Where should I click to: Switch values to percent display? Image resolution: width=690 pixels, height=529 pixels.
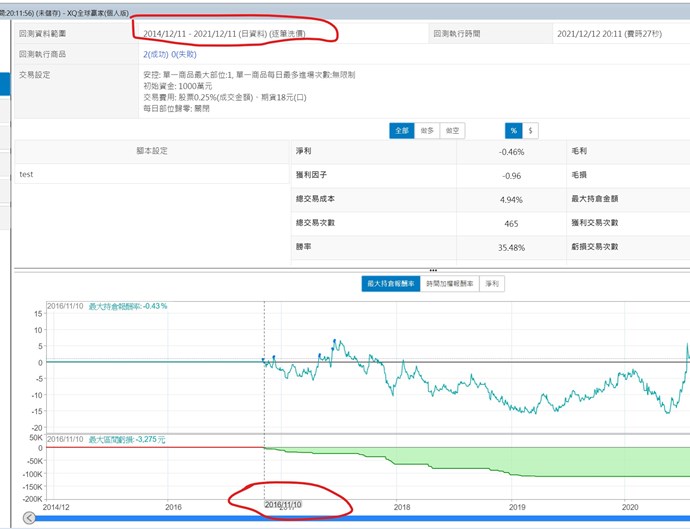pyautogui.click(x=513, y=130)
